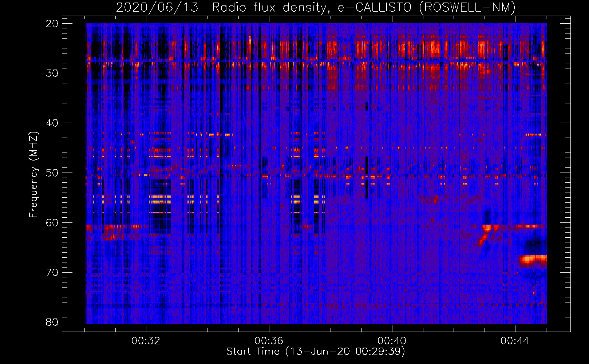Click the 00:32 time tick label
Screen dimensions: 589x364
pos(146,341)
